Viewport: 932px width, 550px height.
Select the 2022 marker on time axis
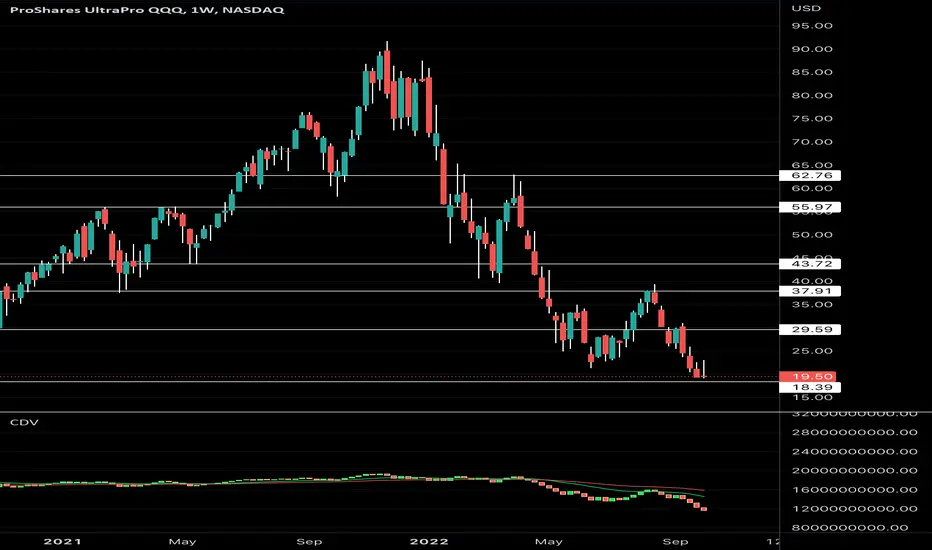pos(430,542)
